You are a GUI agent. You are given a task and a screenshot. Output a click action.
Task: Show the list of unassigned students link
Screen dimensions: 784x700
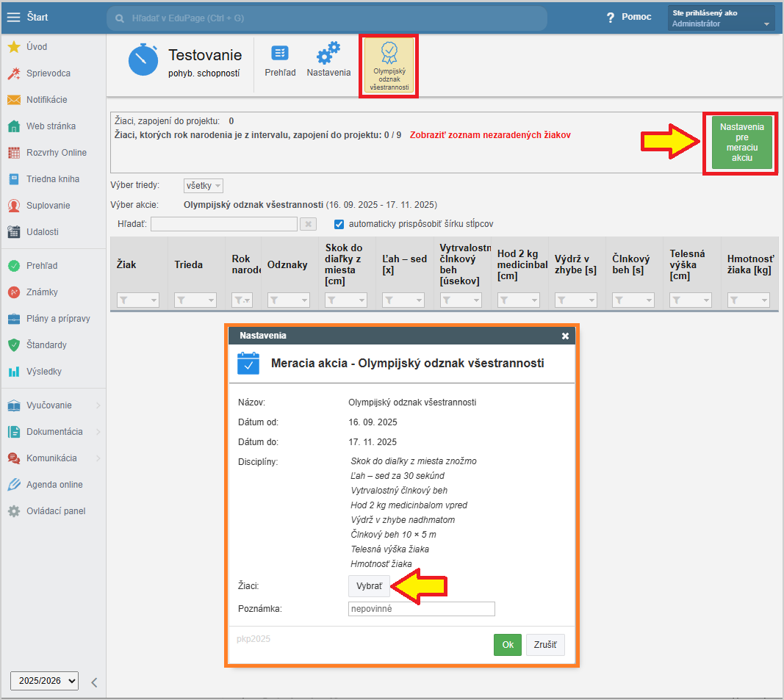[x=490, y=135]
